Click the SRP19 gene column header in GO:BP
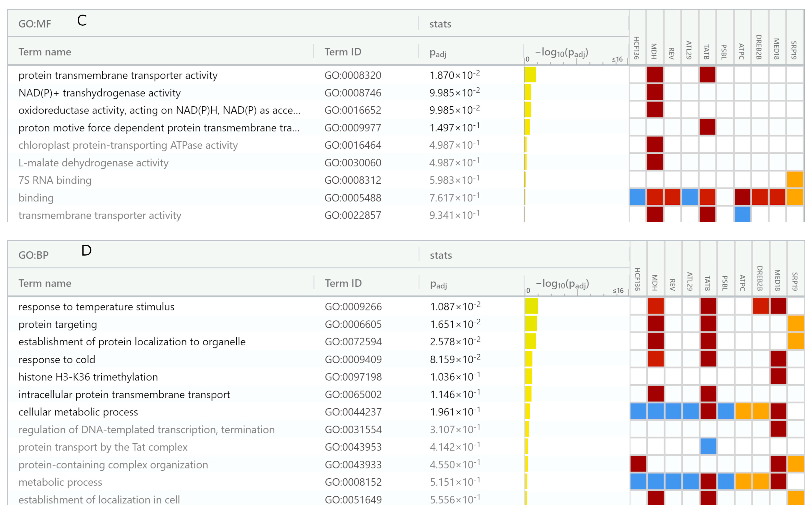This screenshot has width=812, height=514. (x=795, y=281)
